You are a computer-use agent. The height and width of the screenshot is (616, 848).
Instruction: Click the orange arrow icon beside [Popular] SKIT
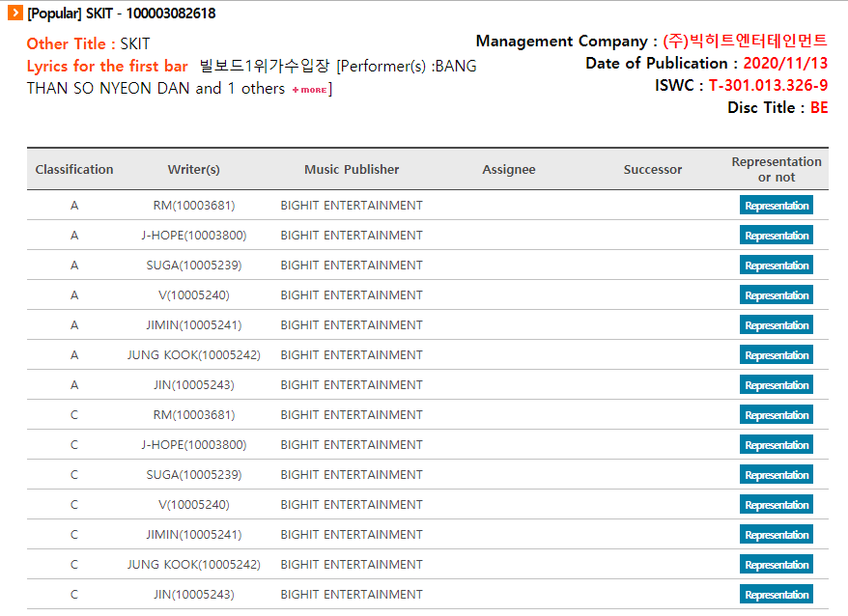click(15, 13)
